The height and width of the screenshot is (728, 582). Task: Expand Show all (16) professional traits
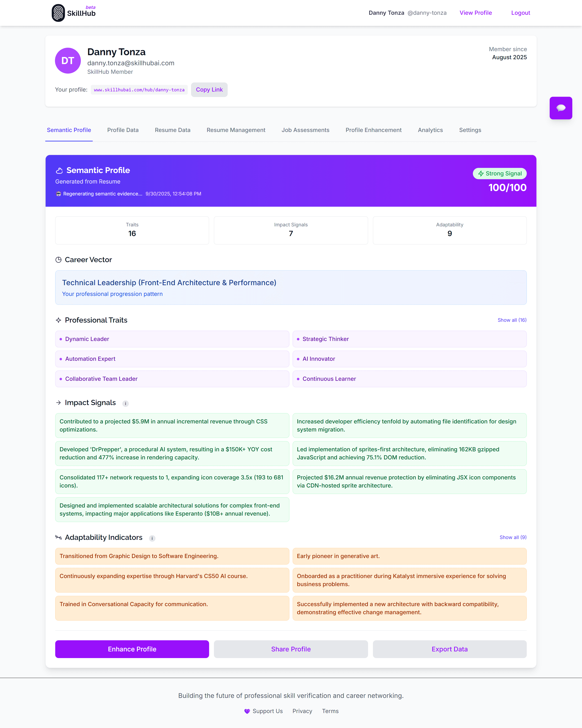click(x=512, y=320)
